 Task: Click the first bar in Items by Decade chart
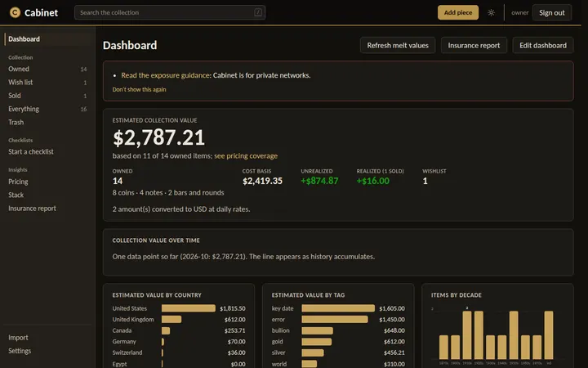(443, 348)
